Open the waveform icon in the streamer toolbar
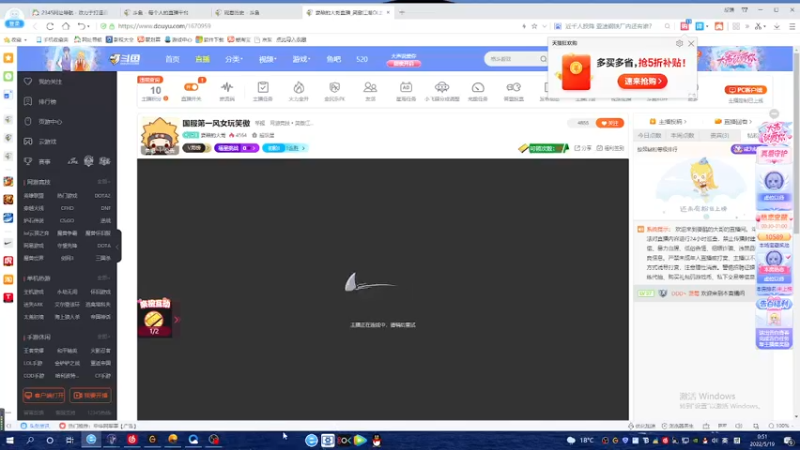 coord(227,87)
